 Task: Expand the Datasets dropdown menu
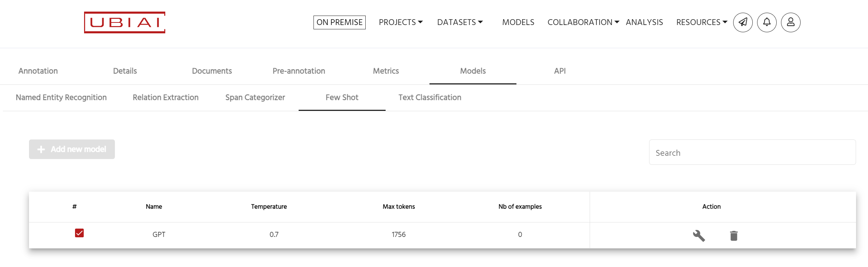(x=460, y=22)
